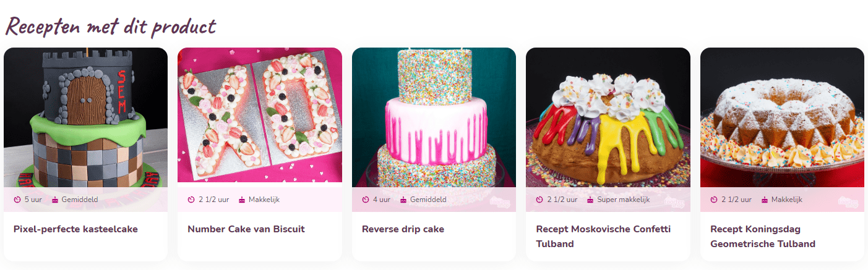868x270 pixels.
Task: Click the clock icon on Koningsdag Tulband card
Action: point(714,200)
